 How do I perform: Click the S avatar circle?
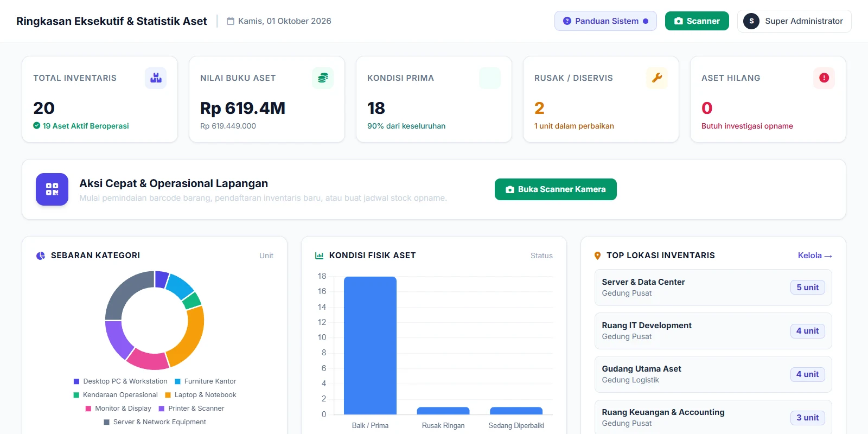(x=751, y=21)
